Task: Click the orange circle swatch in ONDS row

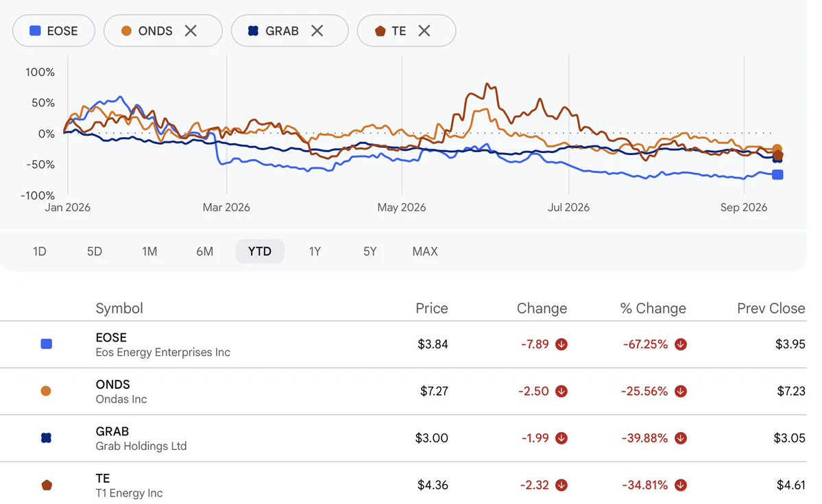Action: click(x=46, y=391)
